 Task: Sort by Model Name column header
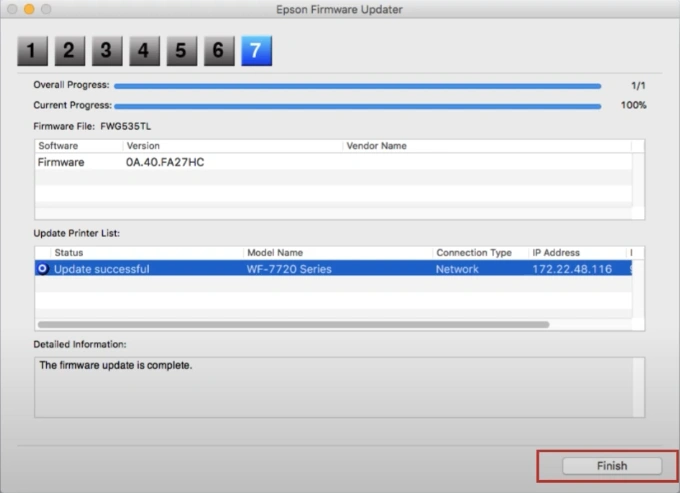[275, 253]
